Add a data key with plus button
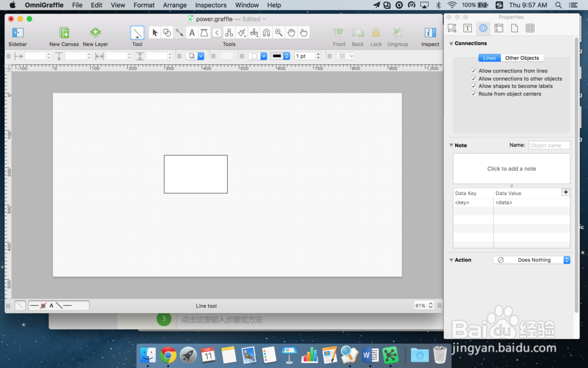 click(566, 193)
